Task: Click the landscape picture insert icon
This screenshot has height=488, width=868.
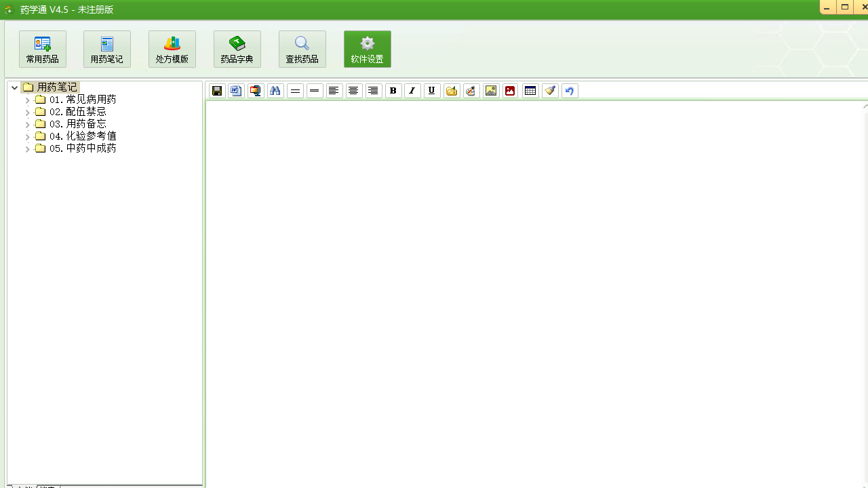Action: 491,91
